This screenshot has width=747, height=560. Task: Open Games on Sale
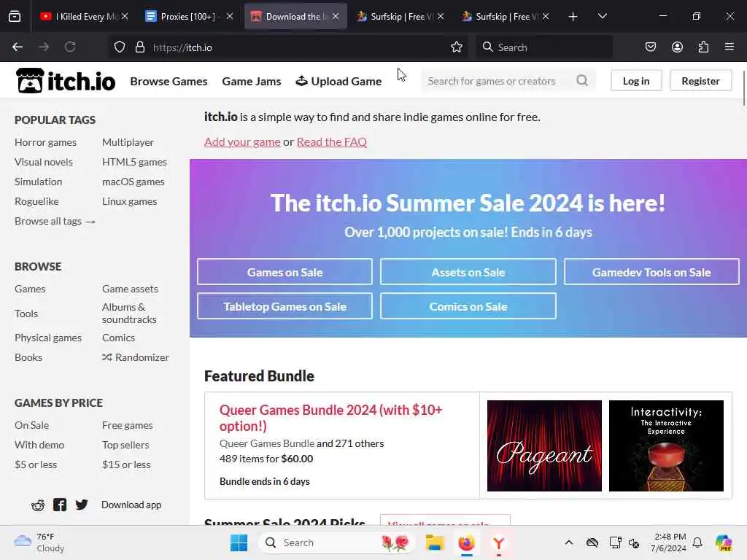click(x=285, y=272)
